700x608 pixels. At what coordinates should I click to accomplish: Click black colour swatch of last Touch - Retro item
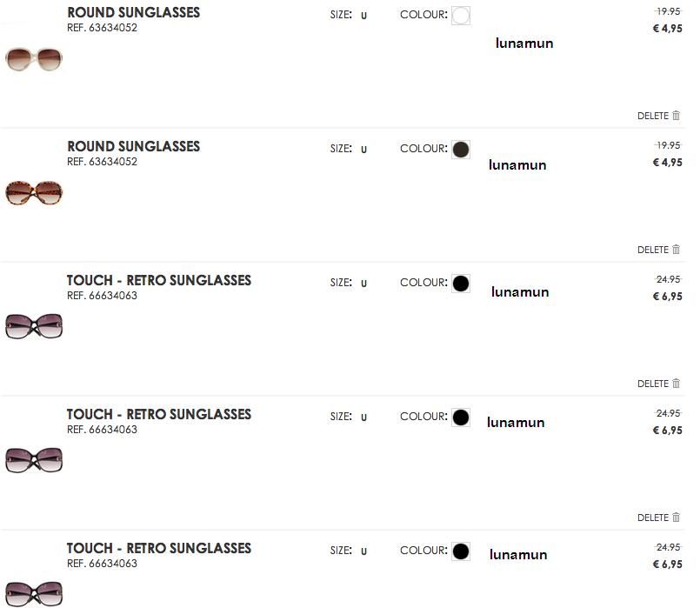coord(461,551)
